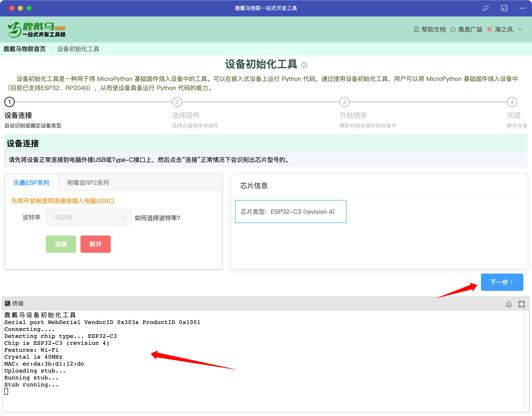Click "Chip is ESP32-C3 (revision 4)" line
This screenshot has width=532, height=416.
click(57, 343)
